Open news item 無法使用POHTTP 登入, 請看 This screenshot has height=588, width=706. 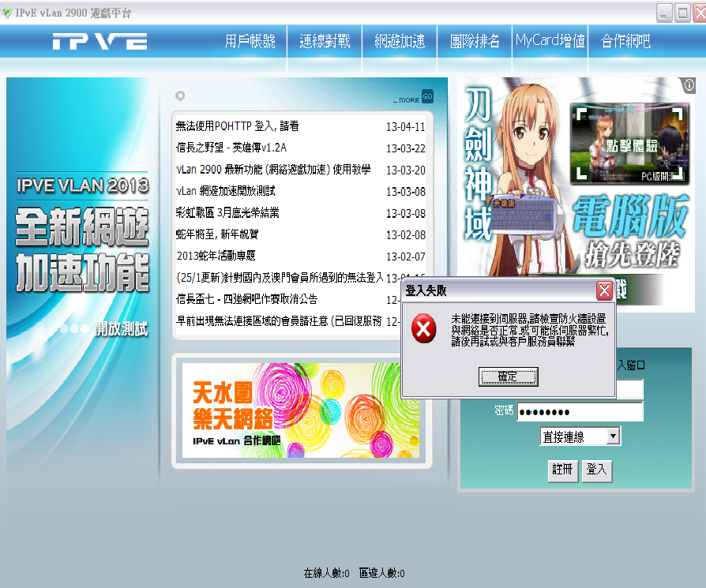[237, 126]
